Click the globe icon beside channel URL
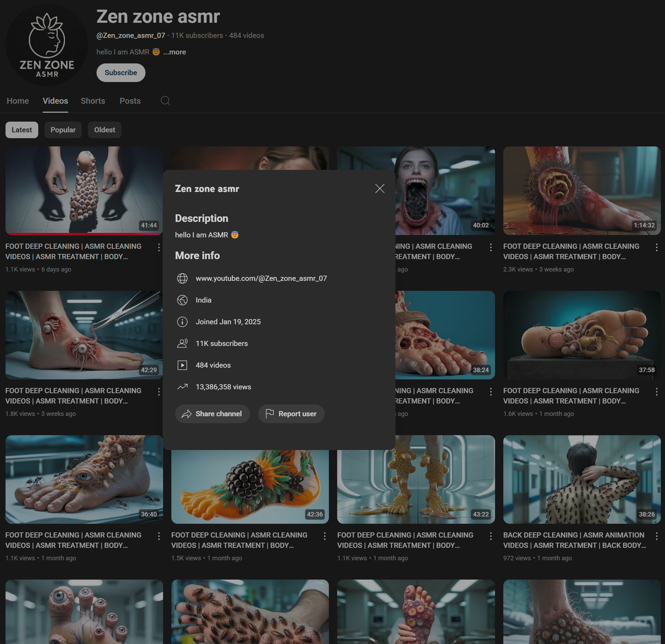This screenshot has height=644, width=665. (x=182, y=278)
